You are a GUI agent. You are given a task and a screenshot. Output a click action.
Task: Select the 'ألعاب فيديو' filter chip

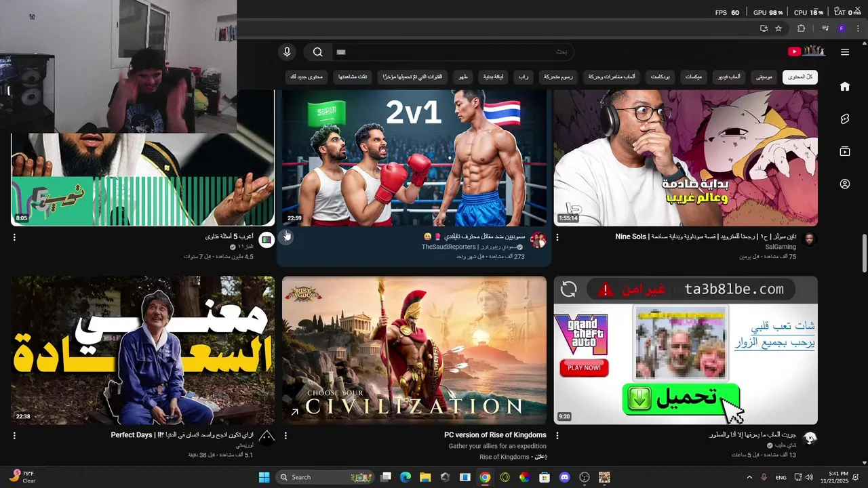[728, 77]
